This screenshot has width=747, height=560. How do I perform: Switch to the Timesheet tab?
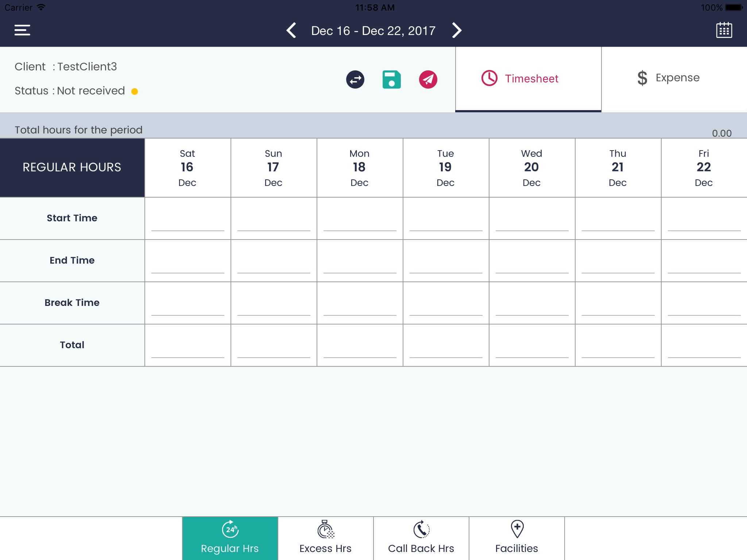528,79
